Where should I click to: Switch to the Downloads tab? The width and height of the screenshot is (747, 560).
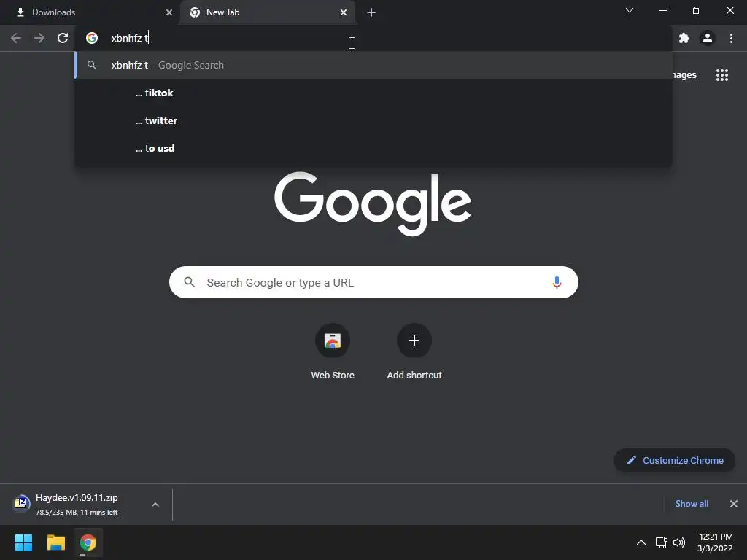coord(90,12)
